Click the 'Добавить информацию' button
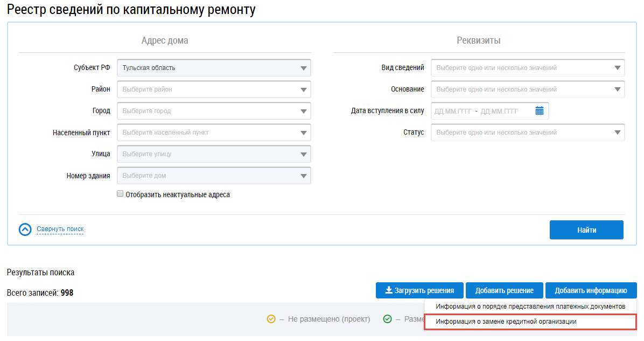Viewport: 644px width, 341px height. coord(591,290)
